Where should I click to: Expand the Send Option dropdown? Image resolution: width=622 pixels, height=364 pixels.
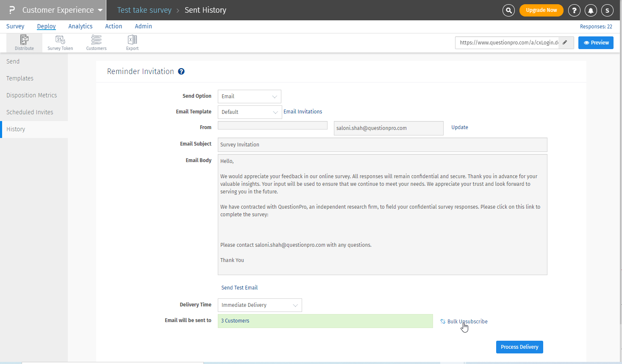pyautogui.click(x=249, y=97)
